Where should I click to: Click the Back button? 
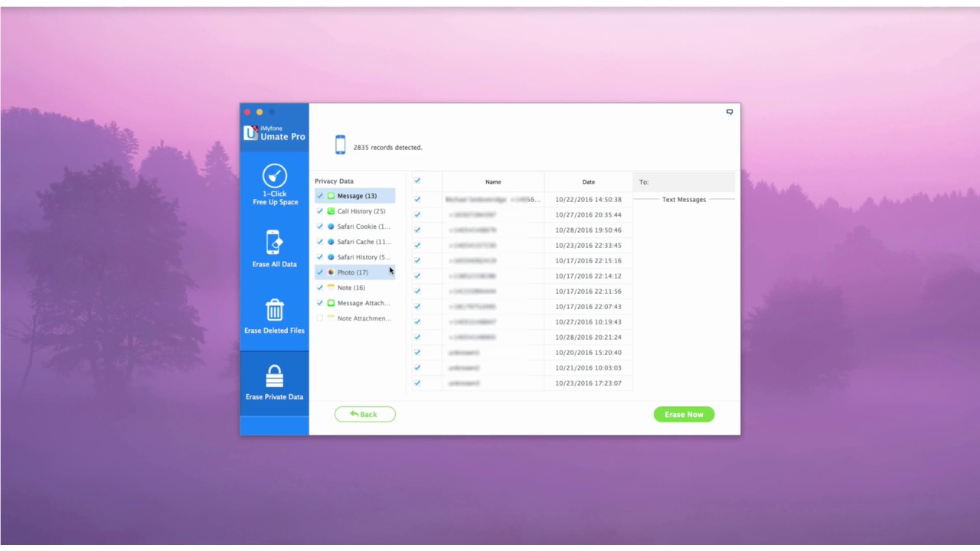point(365,414)
